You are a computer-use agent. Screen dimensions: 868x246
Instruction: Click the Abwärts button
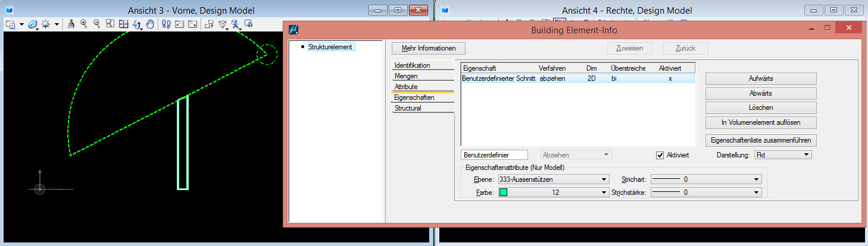point(761,93)
